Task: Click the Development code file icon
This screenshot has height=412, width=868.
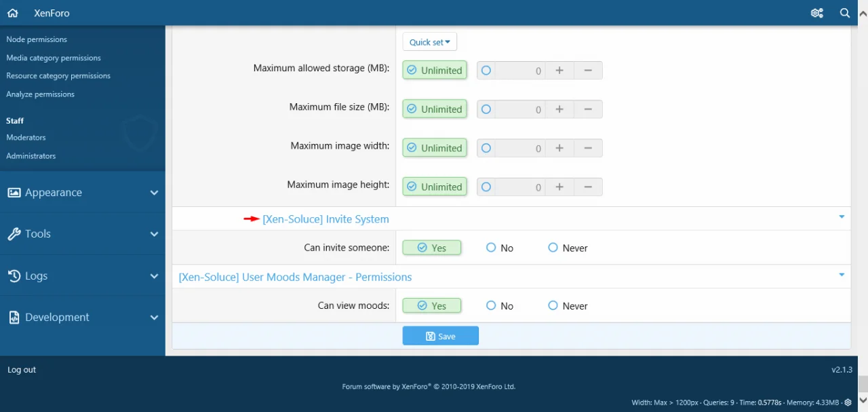Action: point(14,318)
